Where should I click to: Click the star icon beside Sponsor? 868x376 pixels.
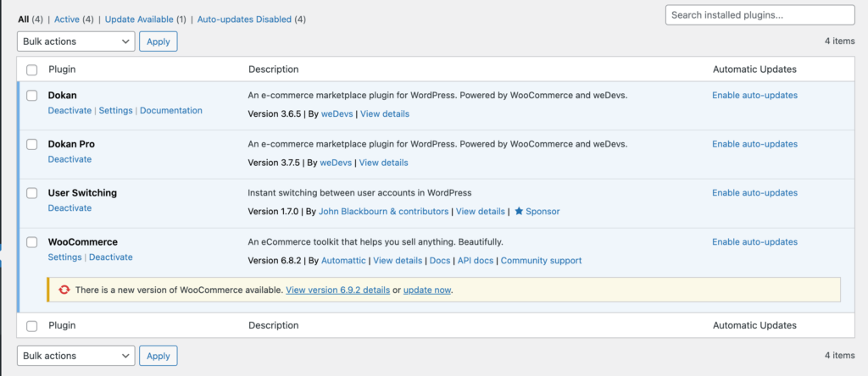point(519,211)
